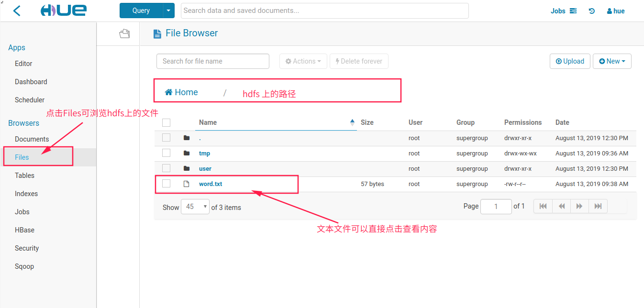Click the 'August 13, 2019 09:38 AM' date cell
This screenshot has height=308, width=644.
click(592, 184)
